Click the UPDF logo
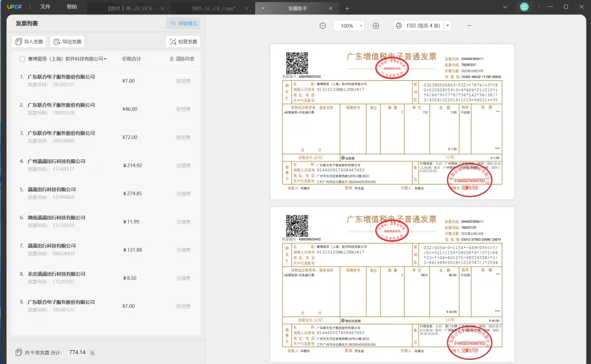The height and width of the screenshot is (364, 591). 14,7
